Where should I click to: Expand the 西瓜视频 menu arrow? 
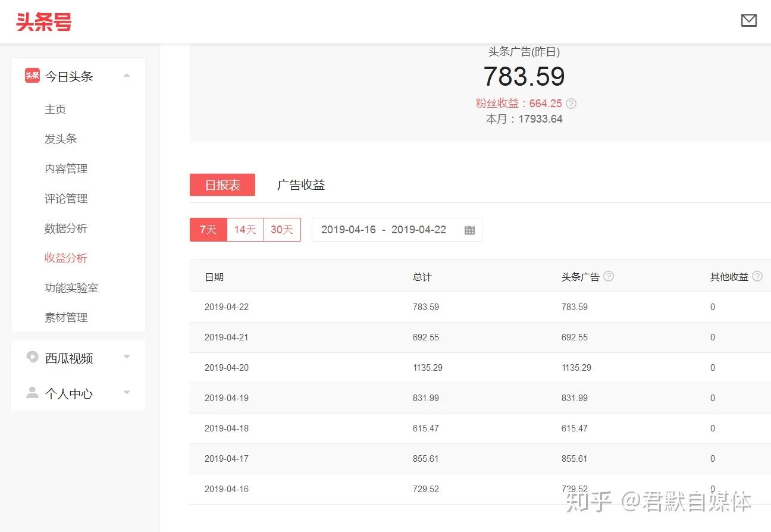[127, 357]
